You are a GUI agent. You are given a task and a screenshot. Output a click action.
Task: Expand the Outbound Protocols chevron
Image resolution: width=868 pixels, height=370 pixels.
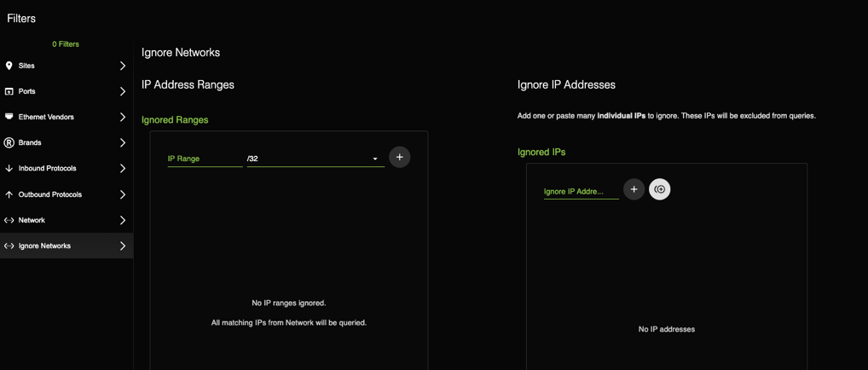tap(123, 194)
